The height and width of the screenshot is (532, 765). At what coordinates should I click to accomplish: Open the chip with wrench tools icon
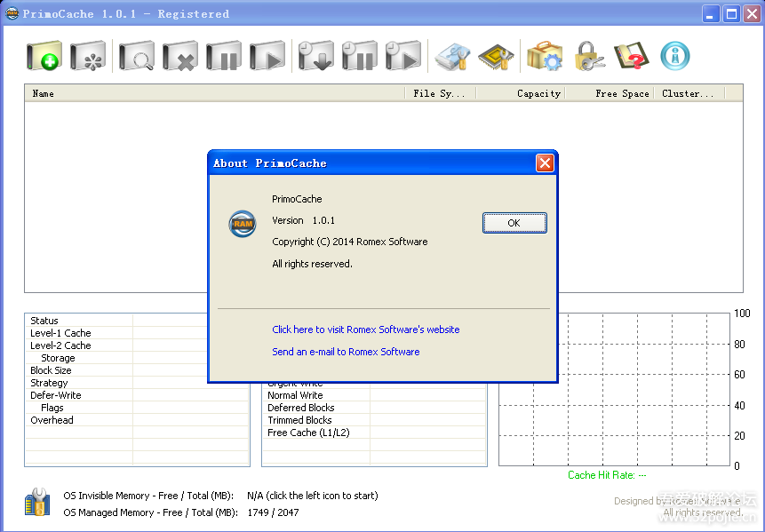496,57
